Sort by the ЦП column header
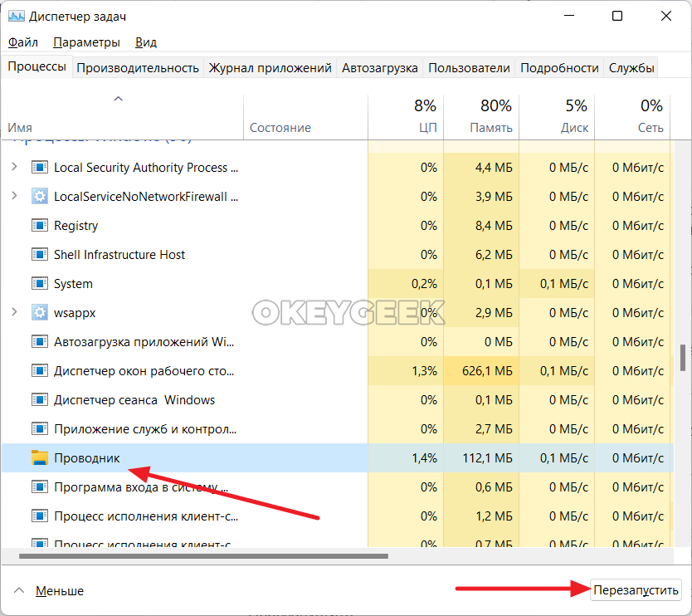This screenshot has width=692, height=616. (x=406, y=117)
